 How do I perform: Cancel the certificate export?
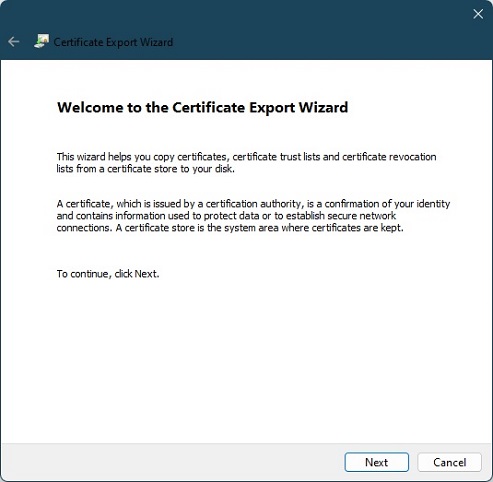point(449,462)
